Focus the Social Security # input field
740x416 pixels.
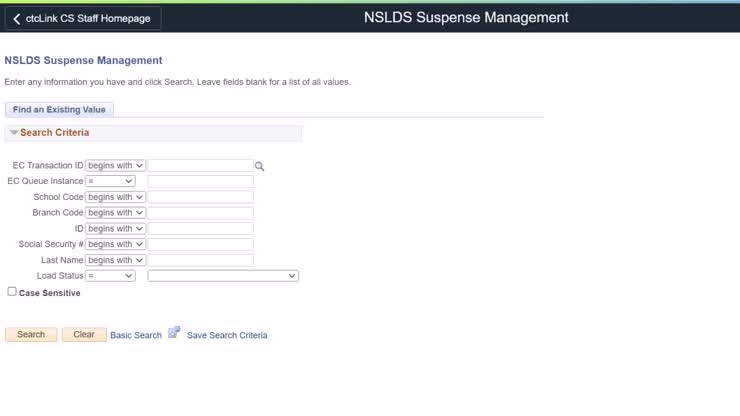201,244
